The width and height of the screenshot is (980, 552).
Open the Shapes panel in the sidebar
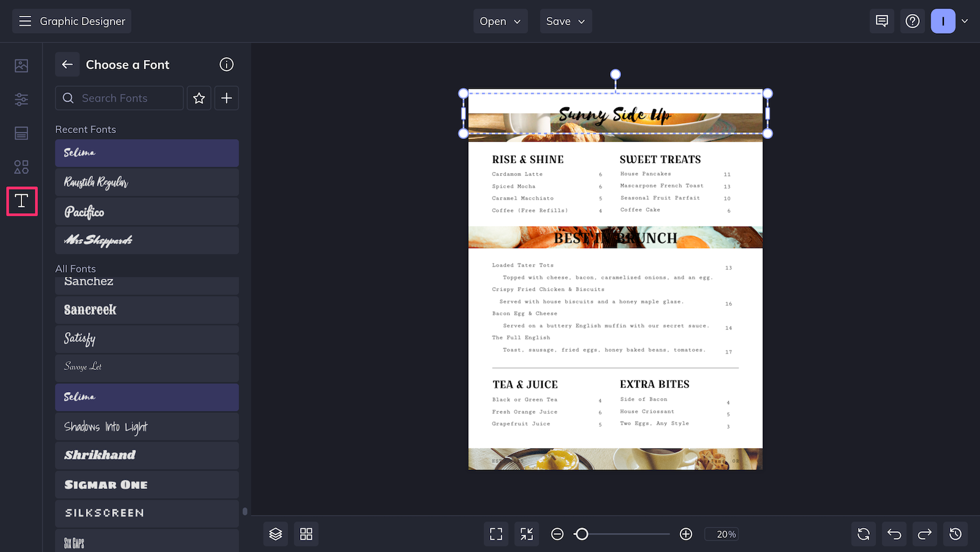(x=21, y=166)
